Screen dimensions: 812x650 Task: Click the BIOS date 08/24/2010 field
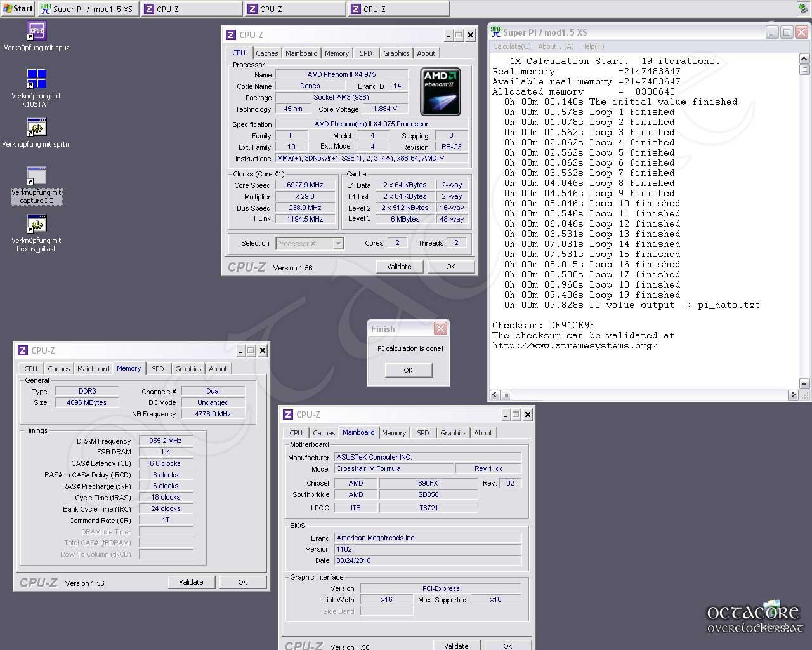coord(428,560)
